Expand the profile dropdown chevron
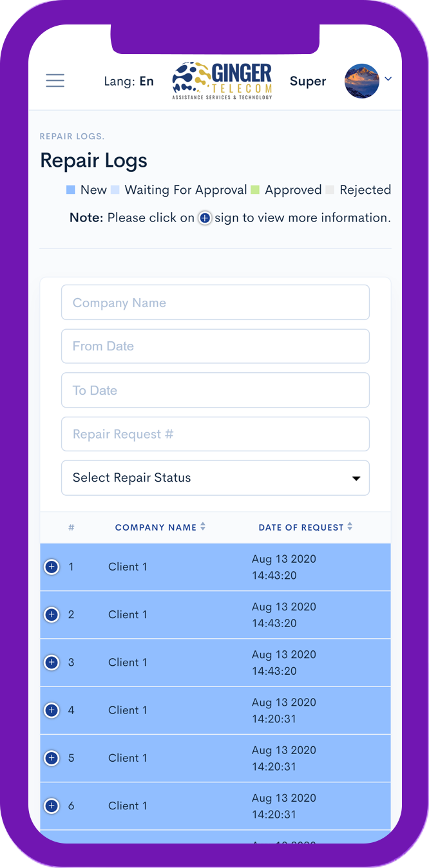Image resolution: width=429 pixels, height=868 pixels. [388, 79]
